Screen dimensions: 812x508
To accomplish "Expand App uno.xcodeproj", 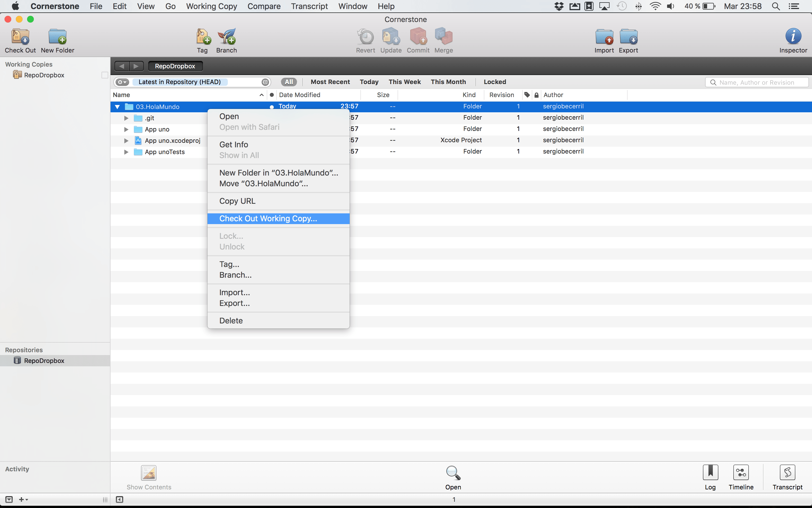I will pos(126,141).
